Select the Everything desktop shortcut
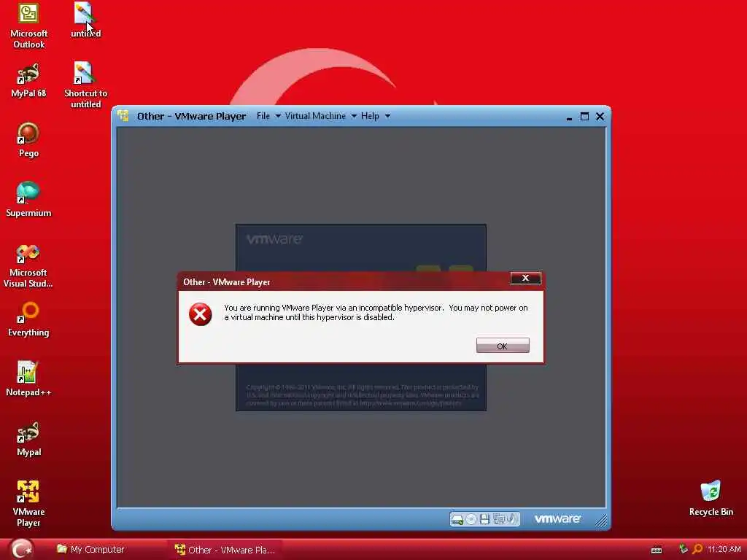 click(28, 319)
